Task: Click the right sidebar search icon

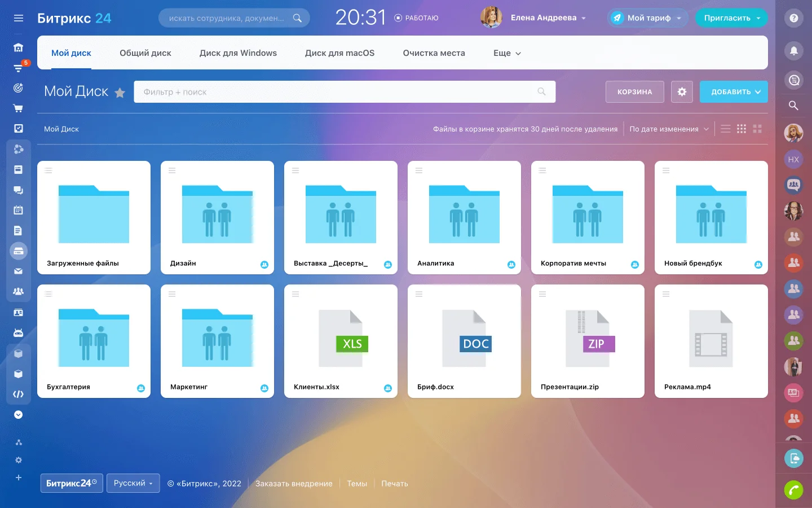Action: pyautogui.click(x=793, y=106)
